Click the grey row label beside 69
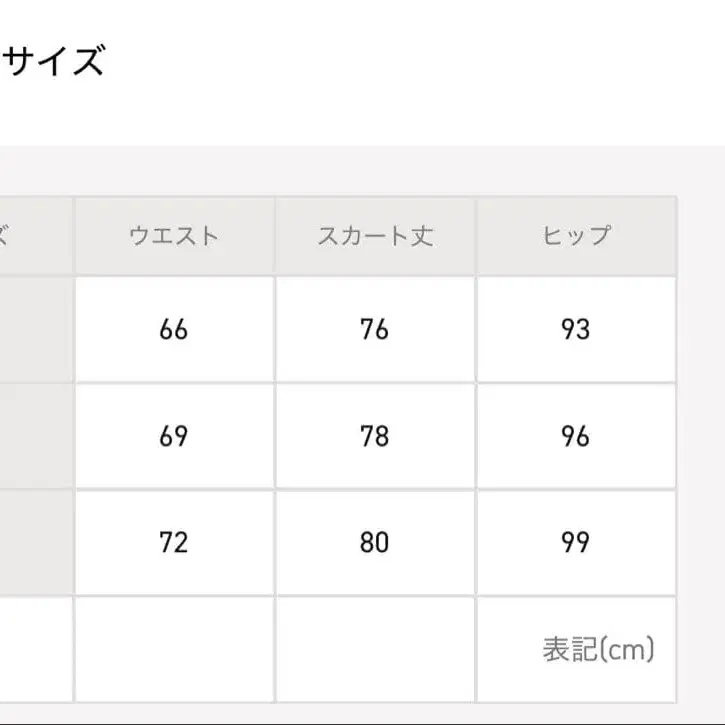 [x=35, y=436]
